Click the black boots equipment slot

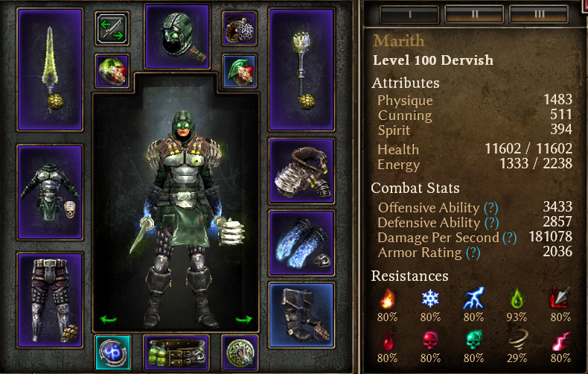tap(301, 315)
